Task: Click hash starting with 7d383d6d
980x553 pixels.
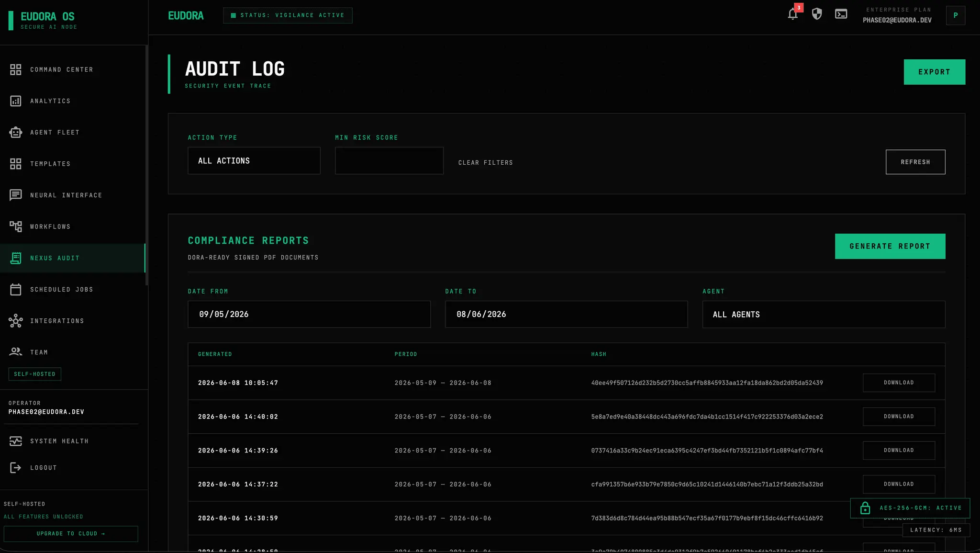Action: pos(707,519)
